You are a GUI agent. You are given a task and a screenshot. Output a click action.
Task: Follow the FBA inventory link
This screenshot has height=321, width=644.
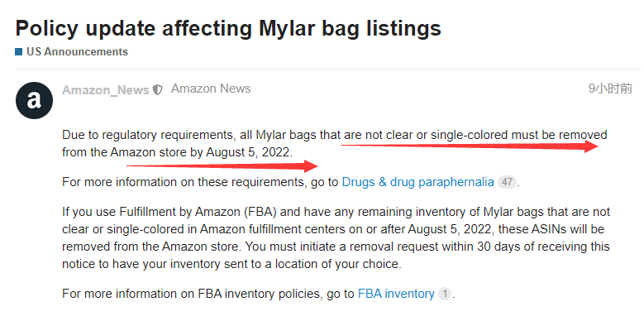(x=396, y=294)
